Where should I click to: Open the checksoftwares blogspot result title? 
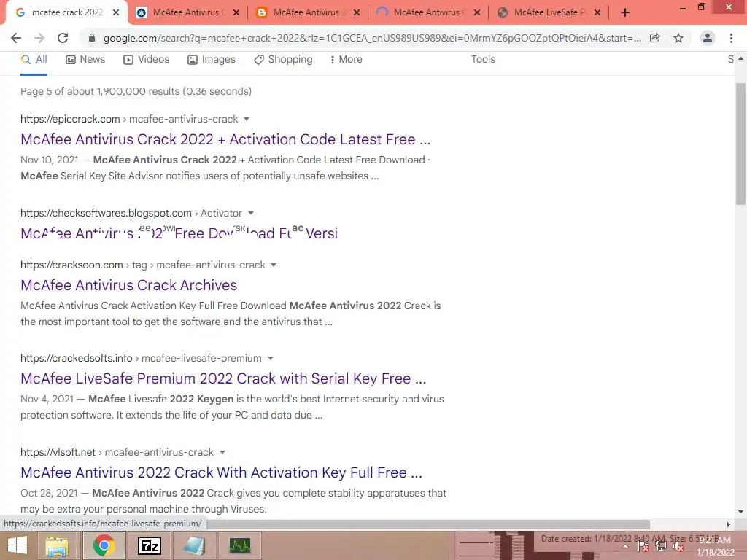[179, 233]
